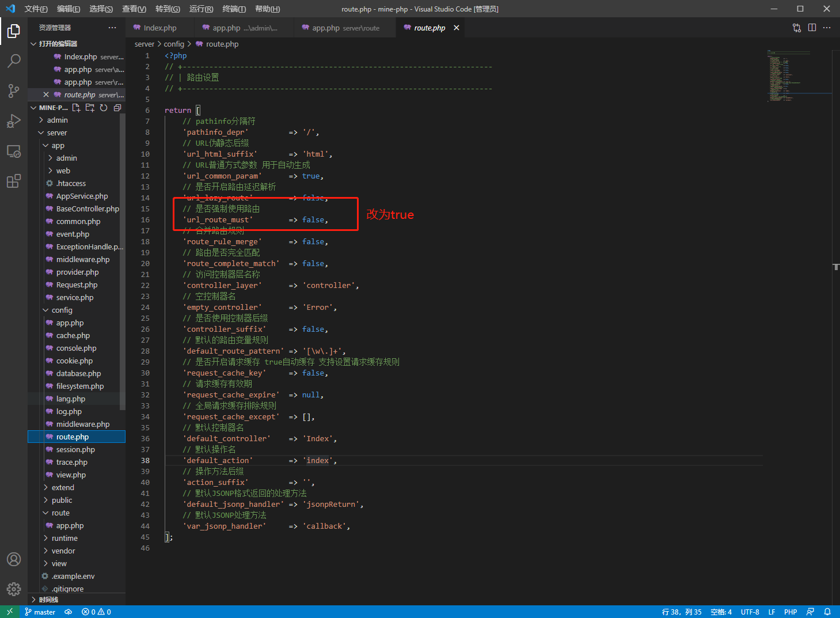Click the master branch indicator
Viewport: 840px width, 618px height.
40,612
